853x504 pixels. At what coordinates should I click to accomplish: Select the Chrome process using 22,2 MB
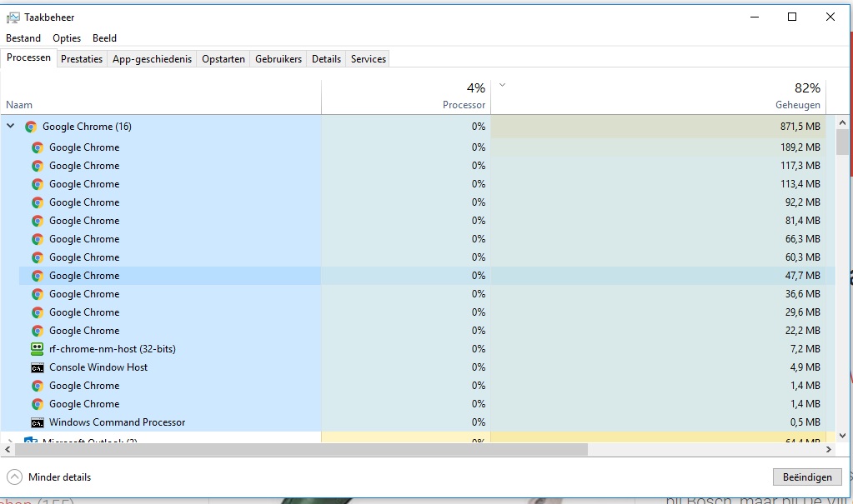(x=84, y=331)
